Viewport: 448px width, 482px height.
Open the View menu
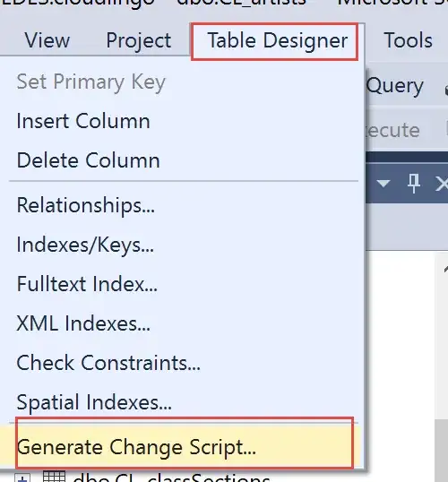coord(47,40)
